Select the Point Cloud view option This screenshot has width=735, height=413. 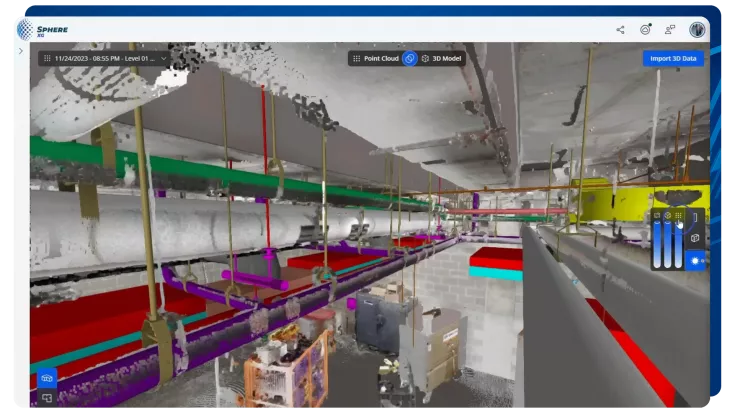pyautogui.click(x=375, y=59)
